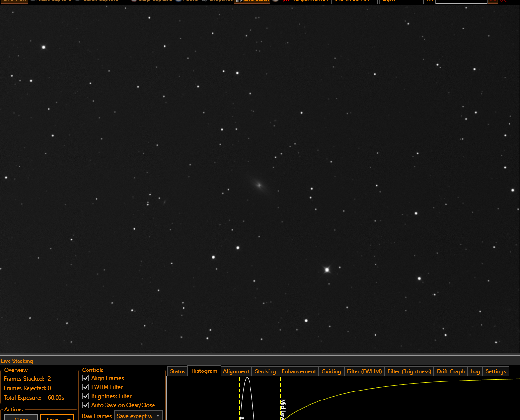
Task: Open the Log tab
Action: [x=475, y=371]
